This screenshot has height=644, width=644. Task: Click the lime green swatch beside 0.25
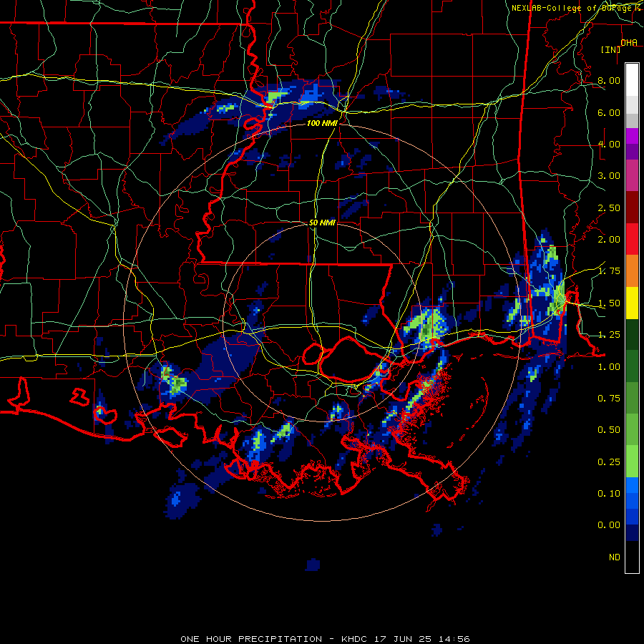632,462
